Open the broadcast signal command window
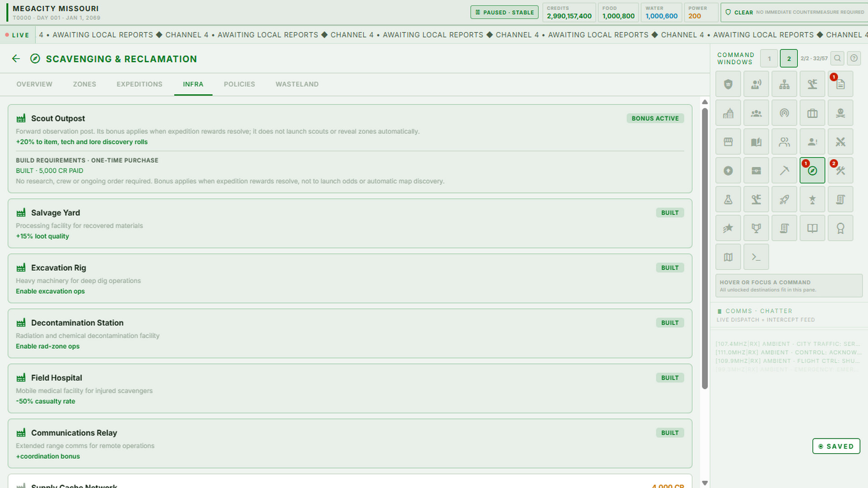The image size is (868, 488). pos(784,113)
